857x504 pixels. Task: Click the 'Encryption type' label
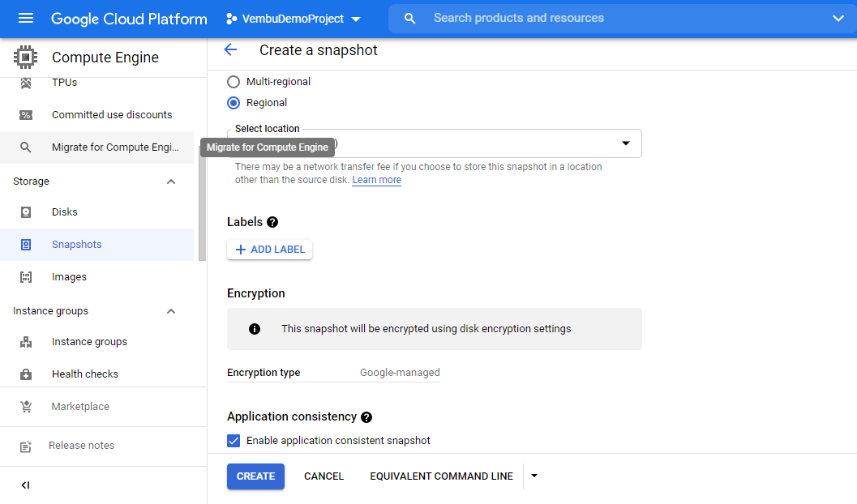tap(264, 373)
